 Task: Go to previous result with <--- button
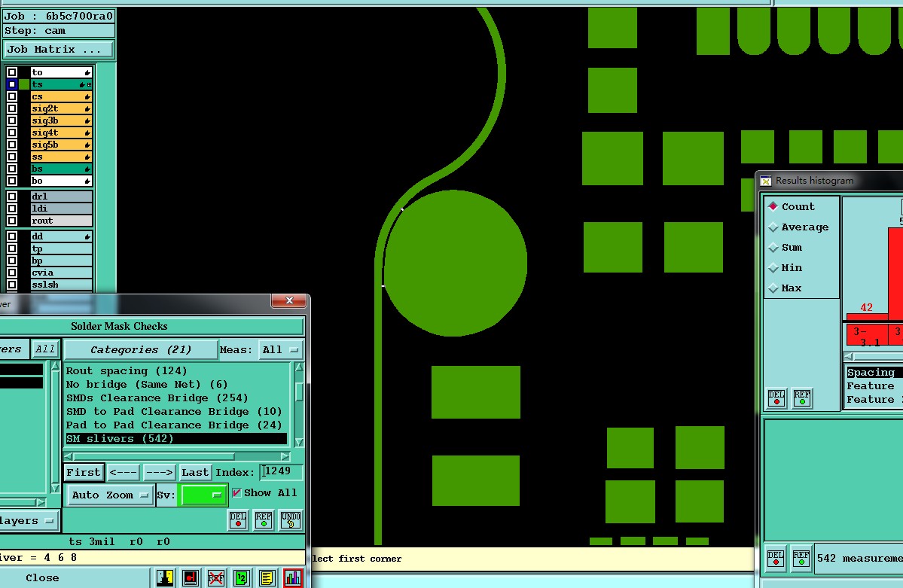pos(124,472)
